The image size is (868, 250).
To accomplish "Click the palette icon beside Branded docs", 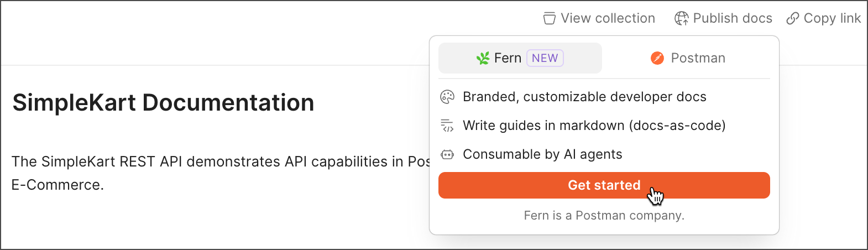I will (x=447, y=97).
